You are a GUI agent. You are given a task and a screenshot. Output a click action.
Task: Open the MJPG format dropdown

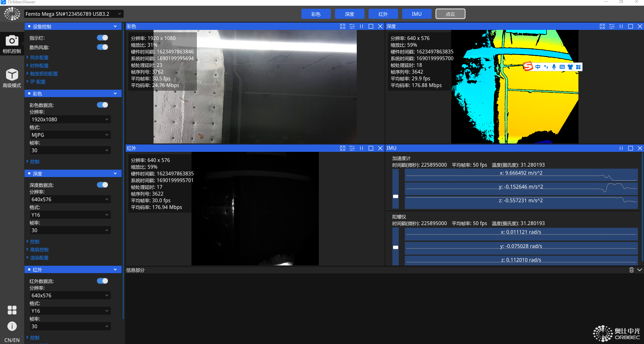(x=70, y=135)
